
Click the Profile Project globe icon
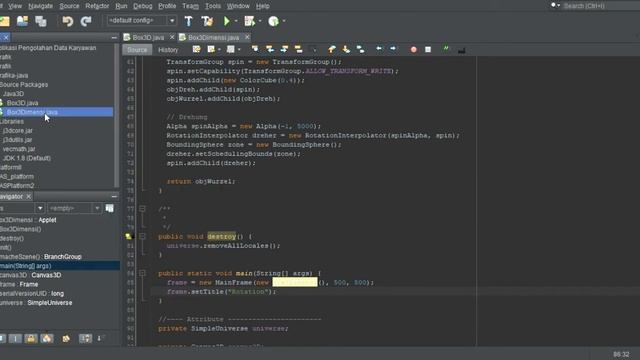[273, 21]
